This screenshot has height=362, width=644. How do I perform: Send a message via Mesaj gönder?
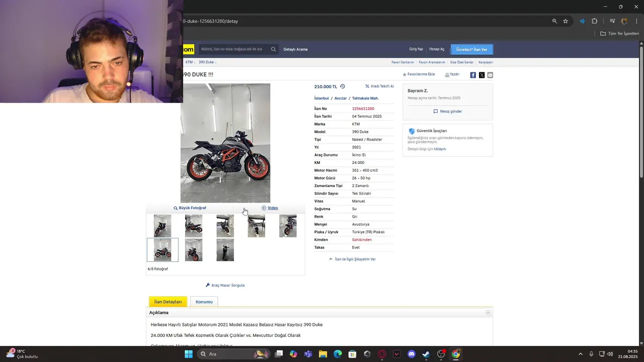click(448, 111)
